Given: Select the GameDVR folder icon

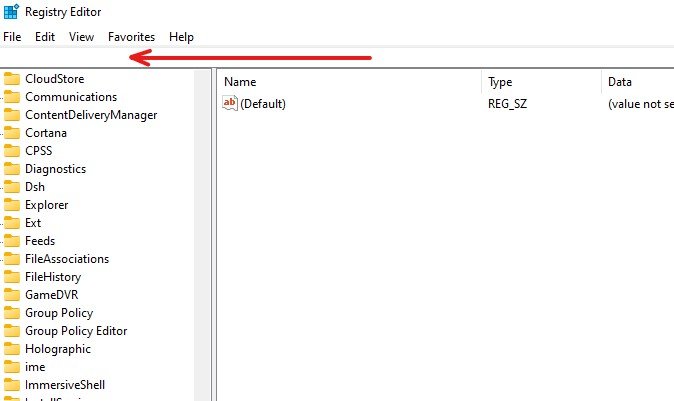Looking at the screenshot, I should pyautogui.click(x=12, y=295).
